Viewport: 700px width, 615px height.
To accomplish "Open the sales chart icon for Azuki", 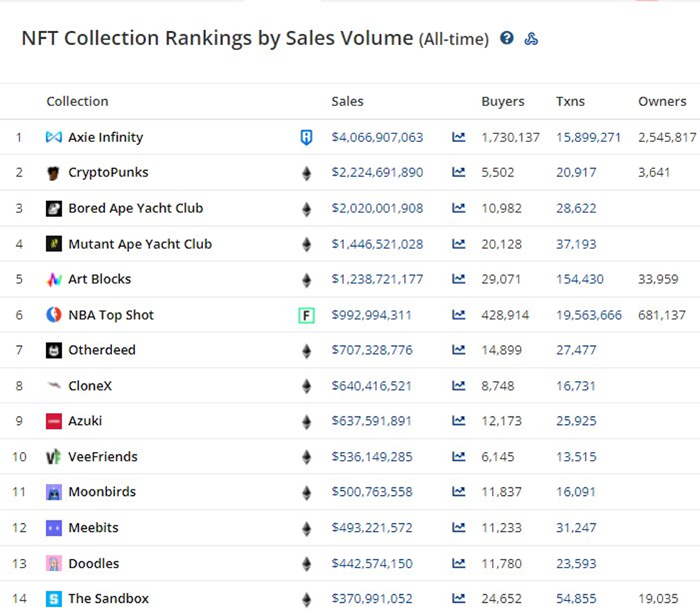I will [459, 421].
